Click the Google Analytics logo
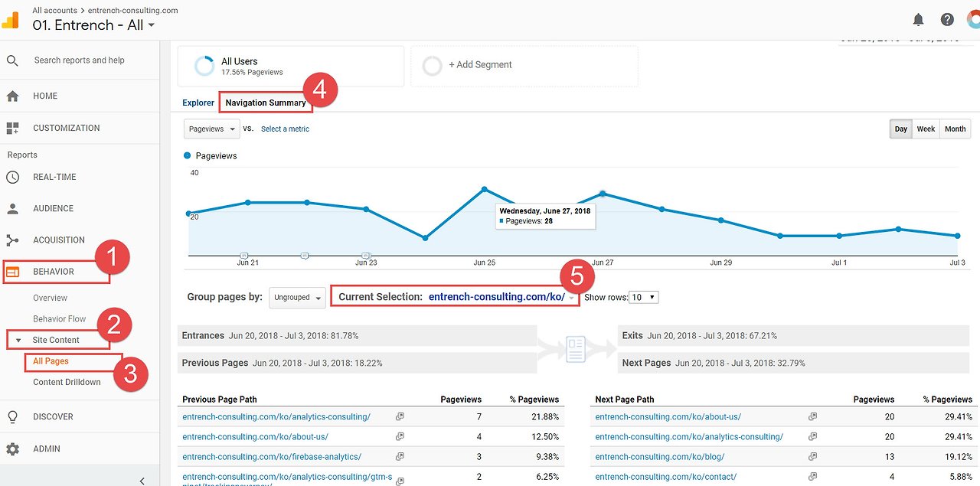The image size is (980, 486). pos(10,20)
